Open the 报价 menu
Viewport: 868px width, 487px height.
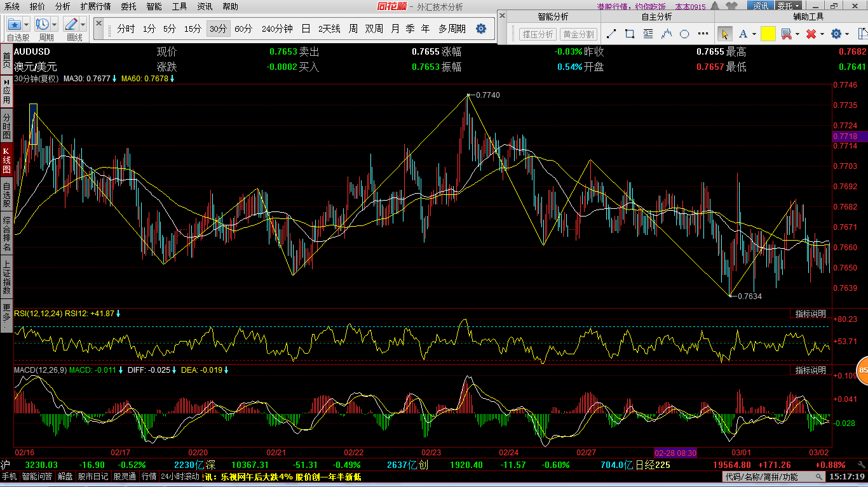tap(37, 6)
